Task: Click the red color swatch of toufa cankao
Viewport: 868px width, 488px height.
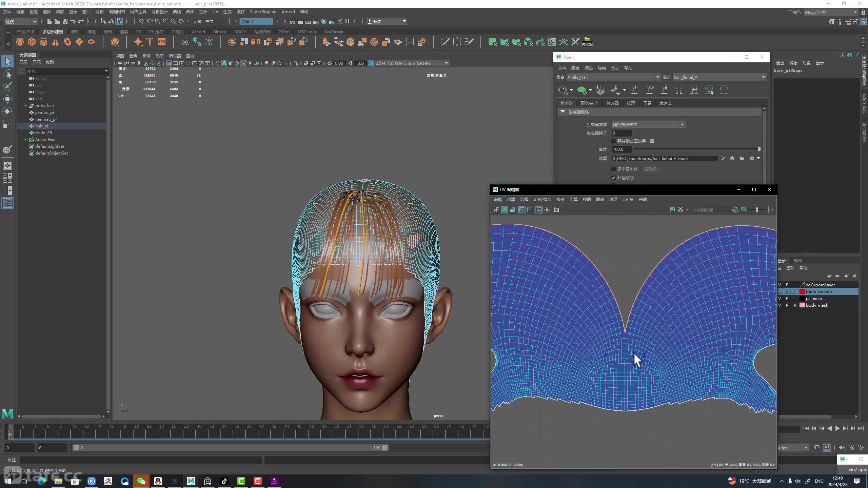Action: coord(802,292)
